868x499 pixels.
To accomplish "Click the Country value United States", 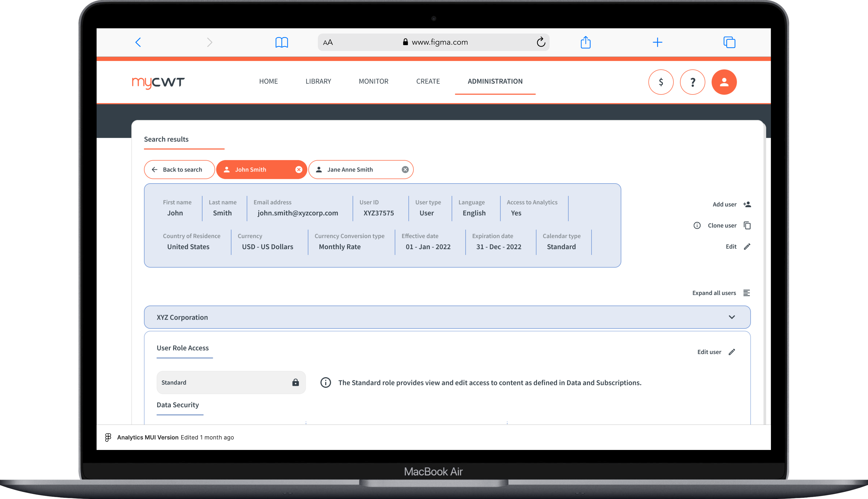I will pos(188,246).
